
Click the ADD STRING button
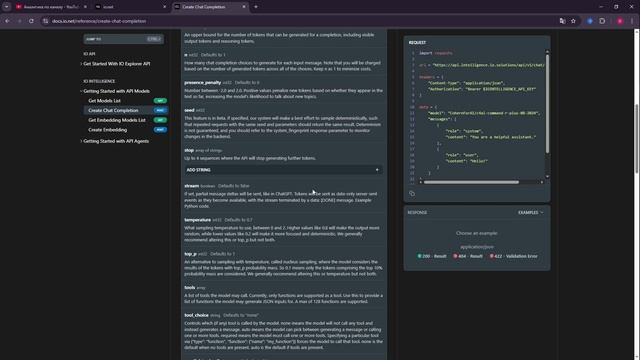[x=283, y=170]
